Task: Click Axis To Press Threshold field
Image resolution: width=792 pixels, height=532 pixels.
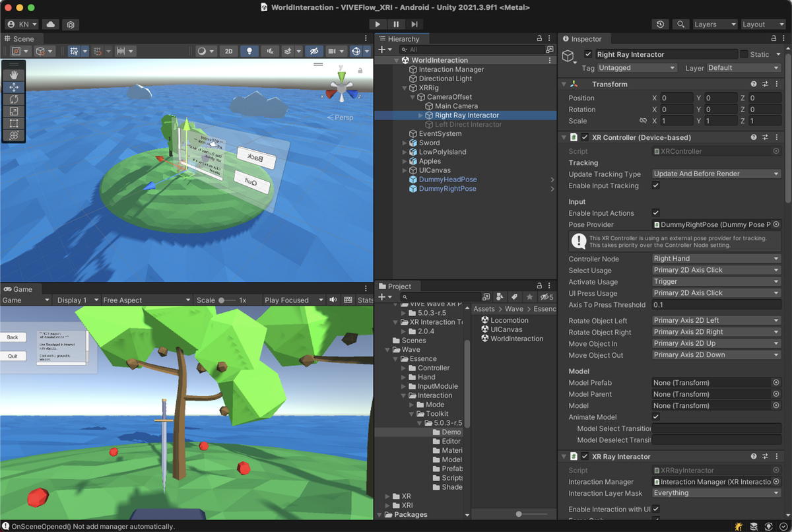Action: 717,305
